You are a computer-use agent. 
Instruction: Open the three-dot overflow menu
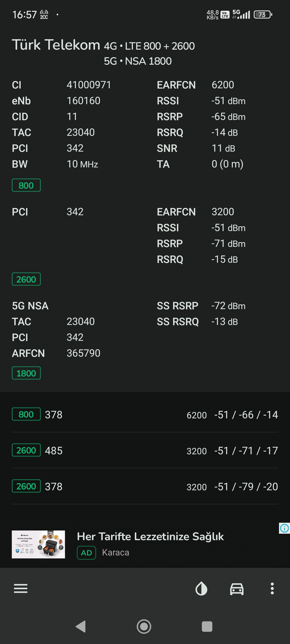pyautogui.click(x=272, y=588)
